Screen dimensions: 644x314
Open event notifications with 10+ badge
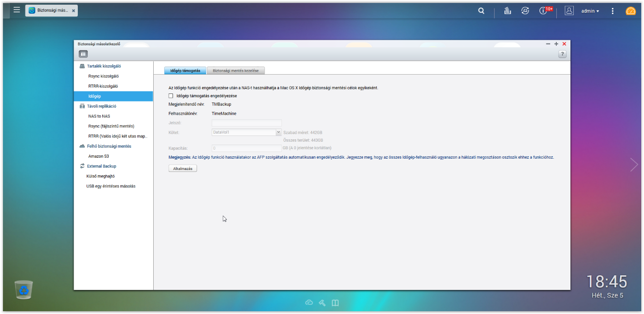point(544,10)
